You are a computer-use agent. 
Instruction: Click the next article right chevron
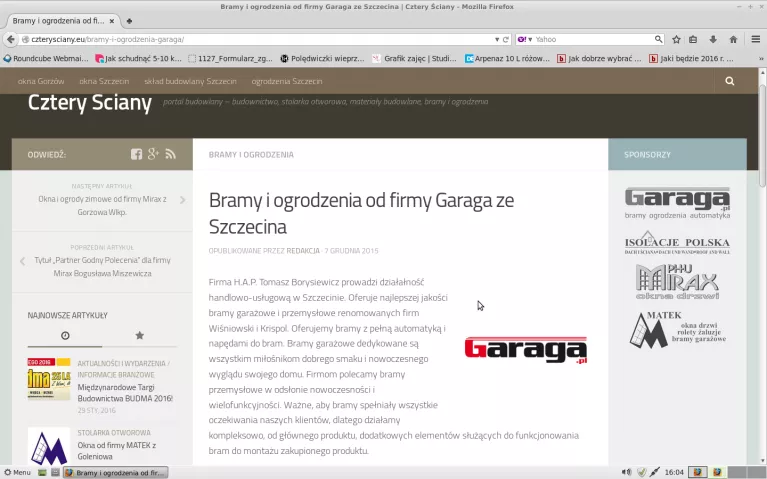pyautogui.click(x=182, y=200)
